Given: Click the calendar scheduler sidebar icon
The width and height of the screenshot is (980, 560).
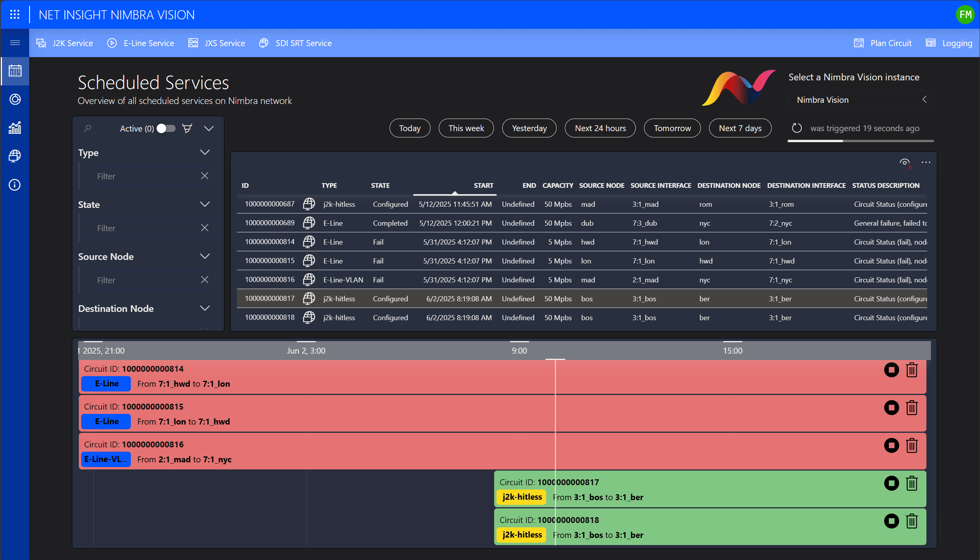Looking at the screenshot, I should 15,71.
